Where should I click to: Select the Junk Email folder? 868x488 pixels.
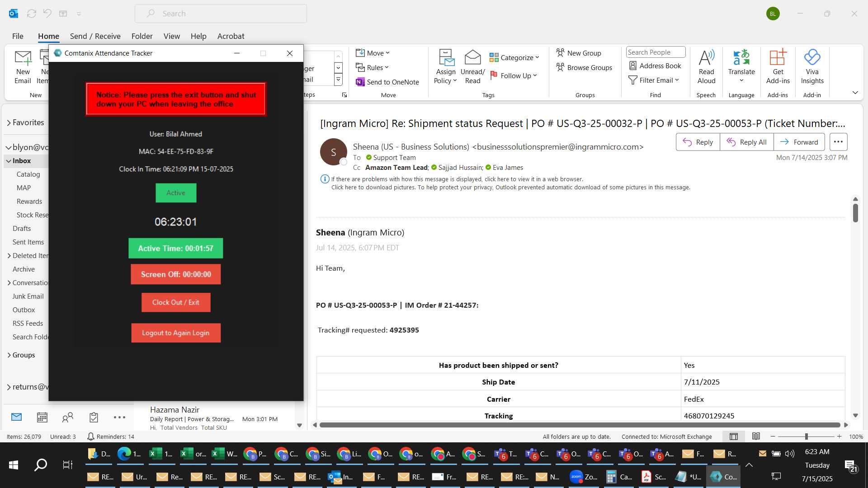pos(28,296)
